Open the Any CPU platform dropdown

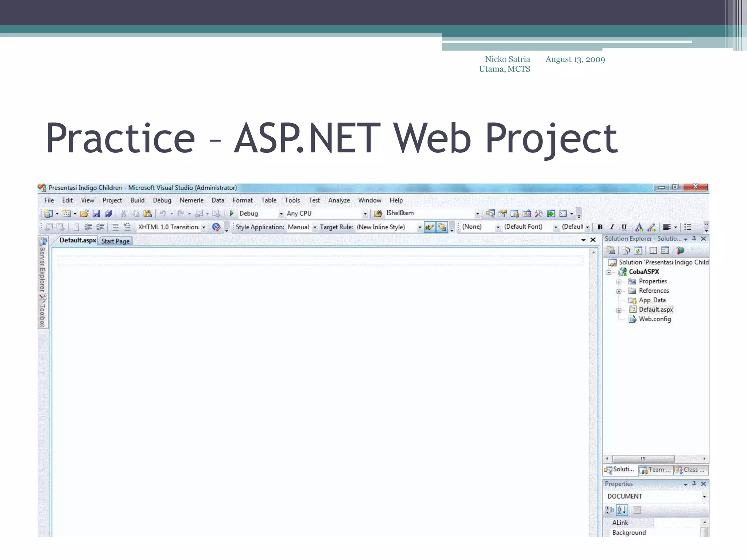(365, 214)
